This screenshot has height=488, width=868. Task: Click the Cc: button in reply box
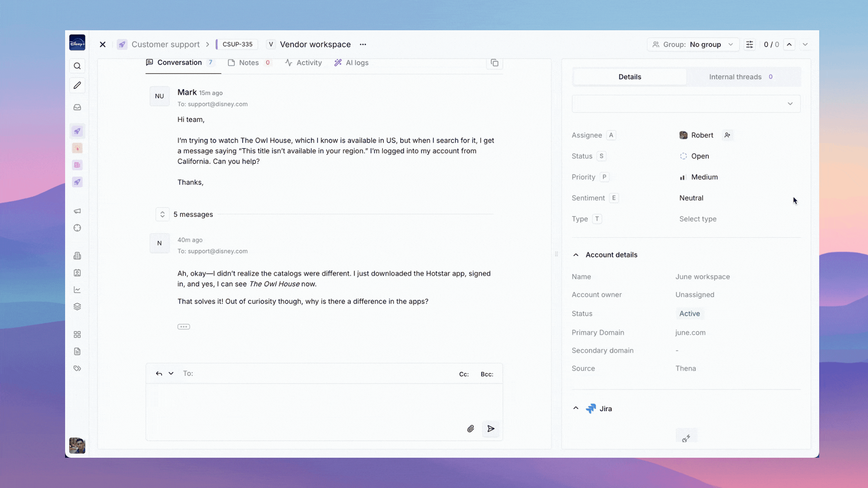(x=464, y=374)
